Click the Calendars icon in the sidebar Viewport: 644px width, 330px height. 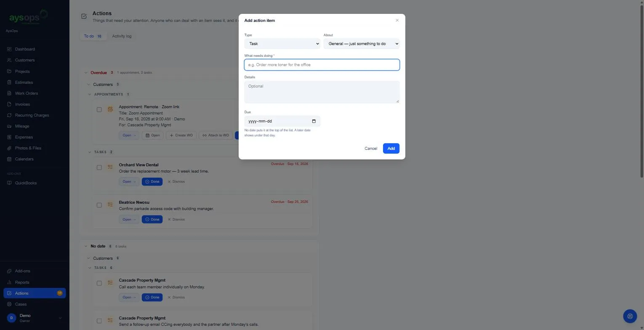point(9,159)
